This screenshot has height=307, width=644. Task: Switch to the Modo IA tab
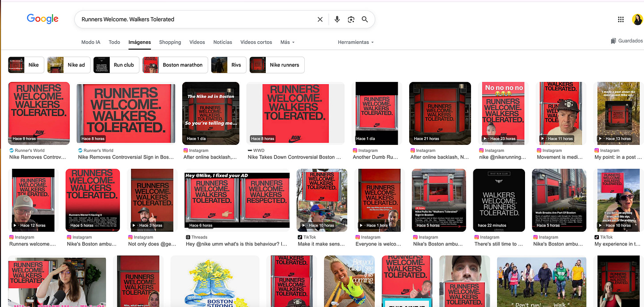click(91, 42)
